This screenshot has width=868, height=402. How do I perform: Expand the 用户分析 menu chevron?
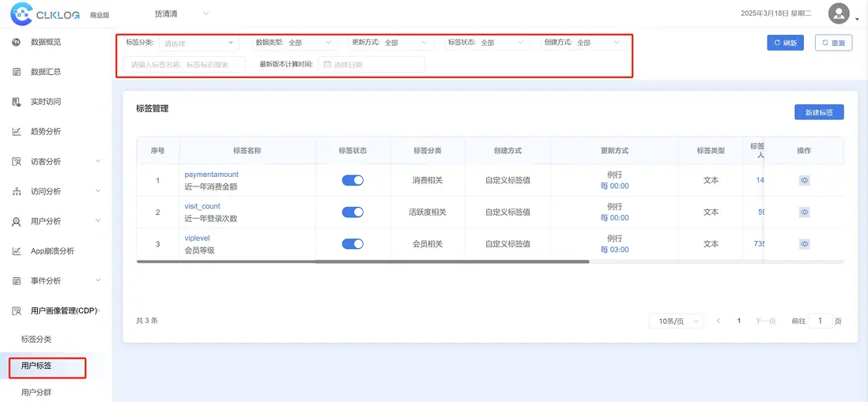click(x=98, y=221)
